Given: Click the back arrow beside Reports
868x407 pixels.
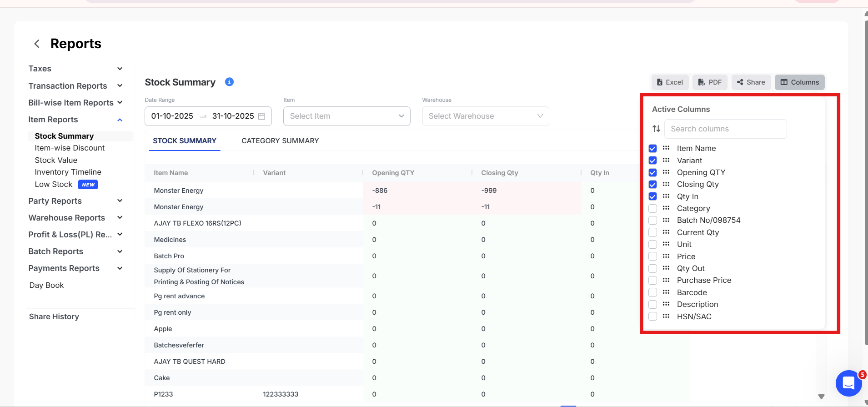Looking at the screenshot, I should point(37,44).
